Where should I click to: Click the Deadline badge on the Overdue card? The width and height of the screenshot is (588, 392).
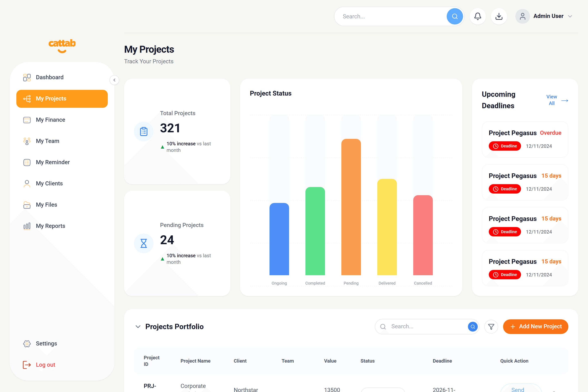click(505, 146)
